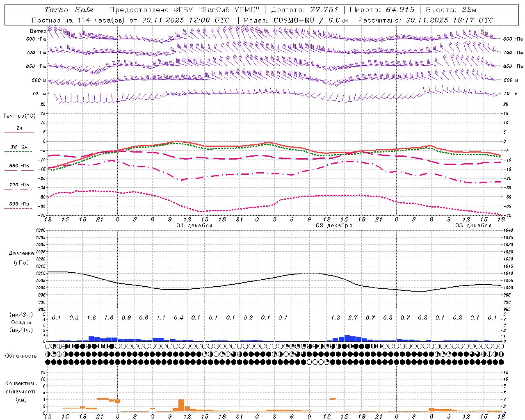
Task: Click the '985' tick on left pressure axis
Action: click(x=41, y=309)
